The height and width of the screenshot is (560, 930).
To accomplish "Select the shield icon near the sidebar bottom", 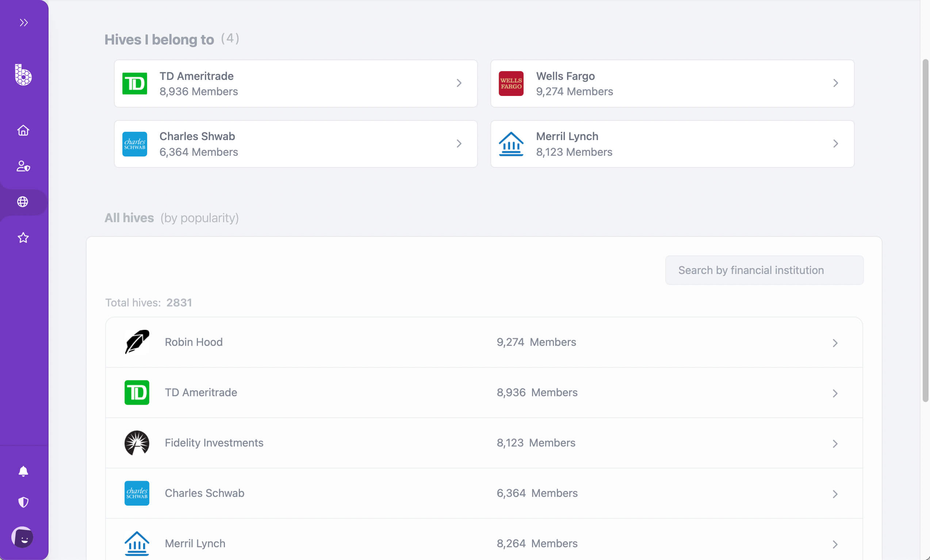I will [x=23, y=502].
